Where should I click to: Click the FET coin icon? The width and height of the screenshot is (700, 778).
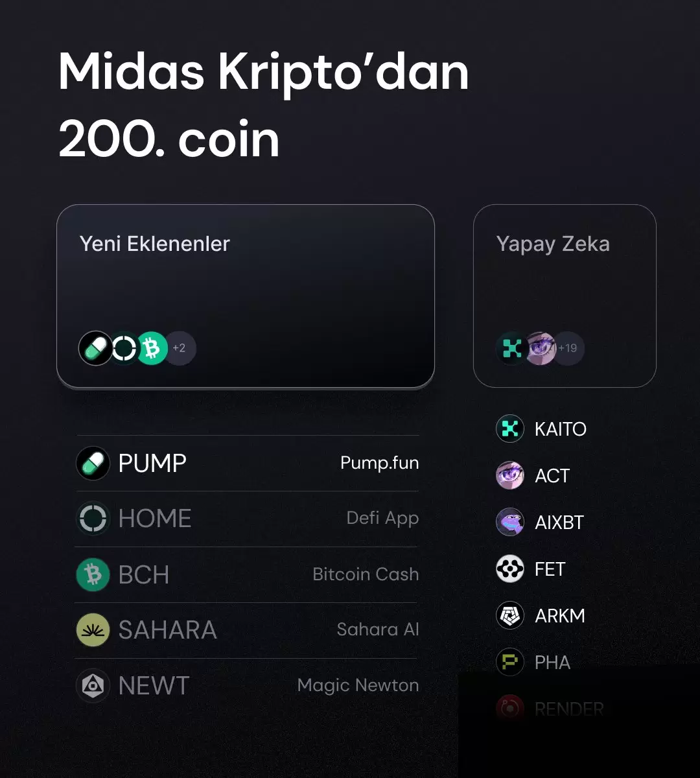509,569
